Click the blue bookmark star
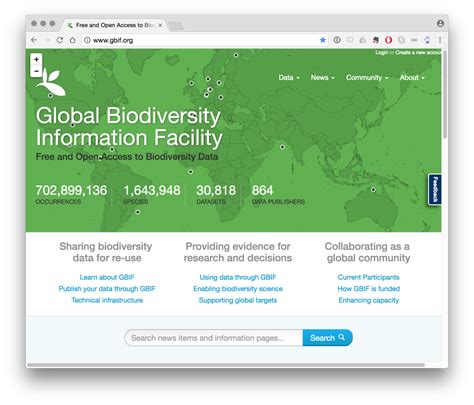Viewport: 474px width, 405px height. (x=323, y=40)
